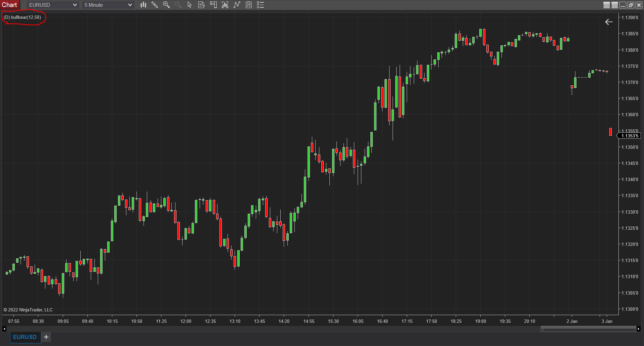Open the indicators icon
This screenshot has width=644, height=346.
coord(225,5)
